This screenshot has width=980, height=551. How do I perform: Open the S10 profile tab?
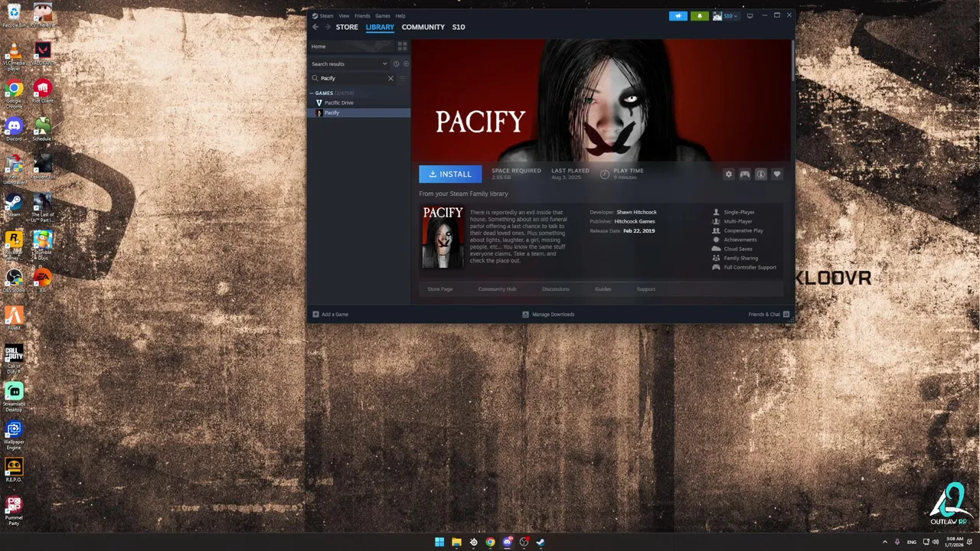click(x=458, y=27)
